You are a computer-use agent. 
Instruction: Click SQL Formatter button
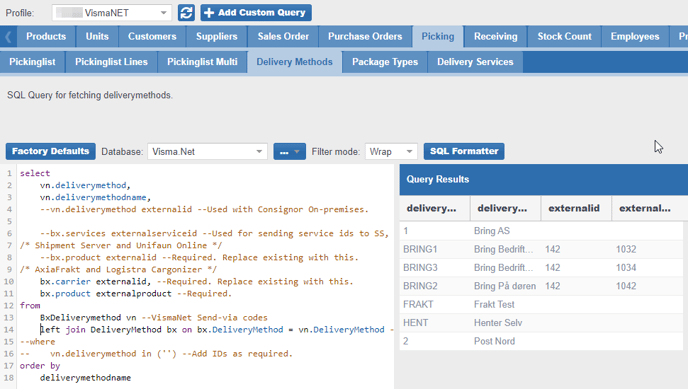pyautogui.click(x=464, y=151)
